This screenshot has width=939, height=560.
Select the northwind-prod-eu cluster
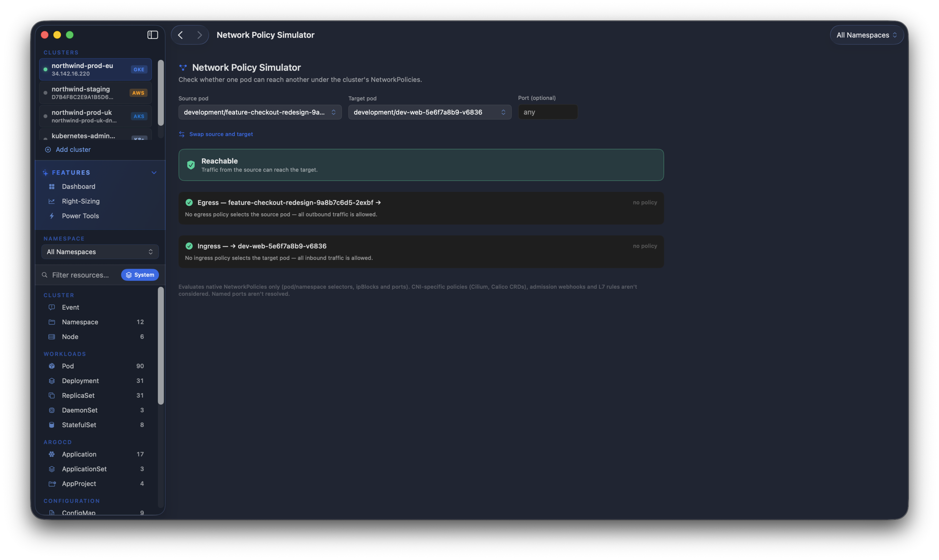point(95,69)
